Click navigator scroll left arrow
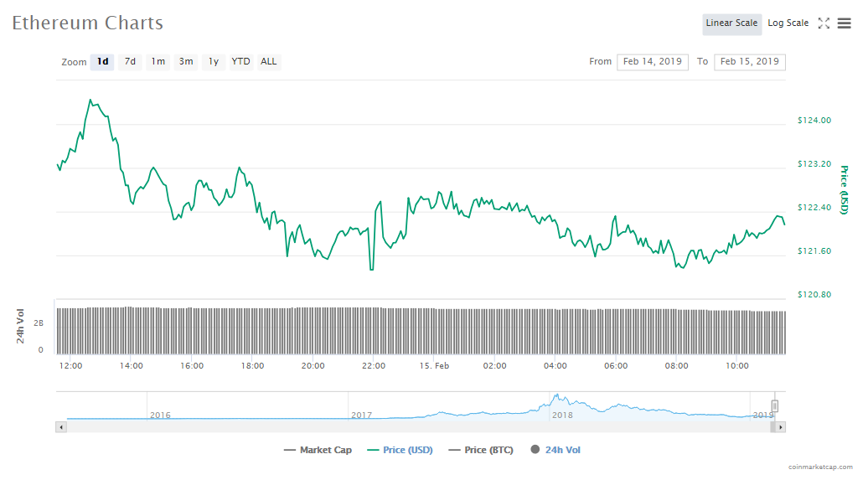The image size is (868, 480). tap(60, 427)
